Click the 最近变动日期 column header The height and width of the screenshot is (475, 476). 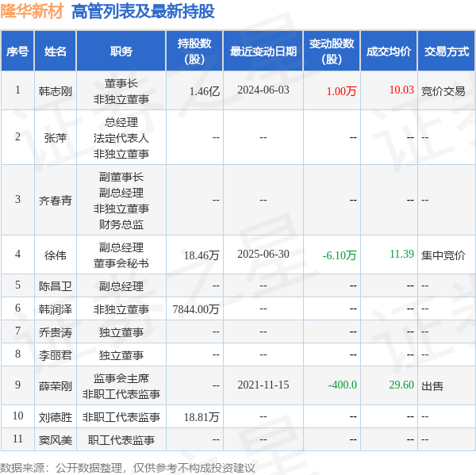coord(263,51)
